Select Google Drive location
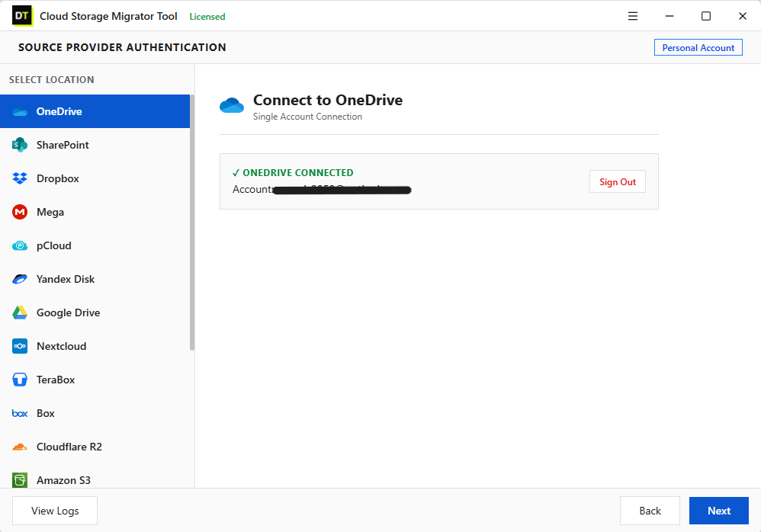This screenshot has width=761, height=532. (x=95, y=312)
